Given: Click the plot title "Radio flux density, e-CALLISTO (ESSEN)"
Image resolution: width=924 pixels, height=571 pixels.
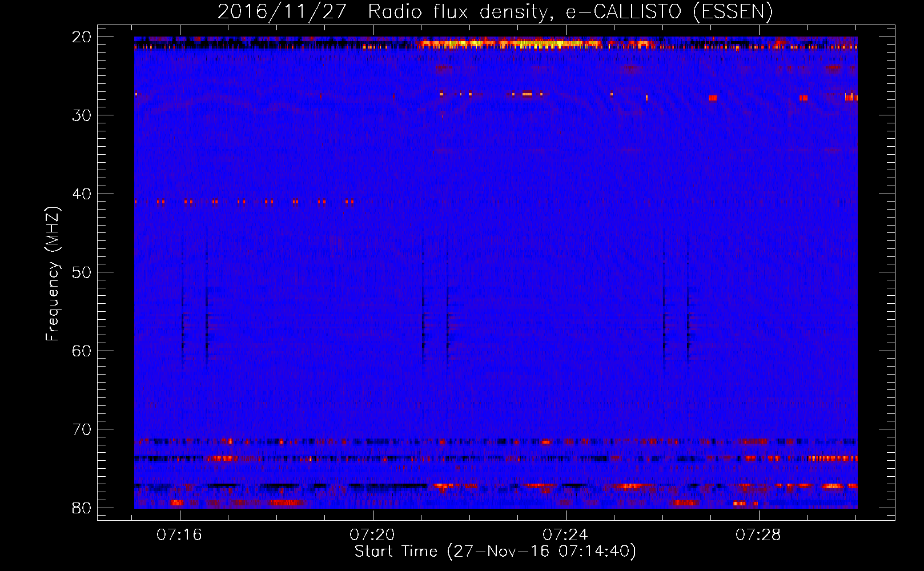Looking at the screenshot, I should click(570, 12).
